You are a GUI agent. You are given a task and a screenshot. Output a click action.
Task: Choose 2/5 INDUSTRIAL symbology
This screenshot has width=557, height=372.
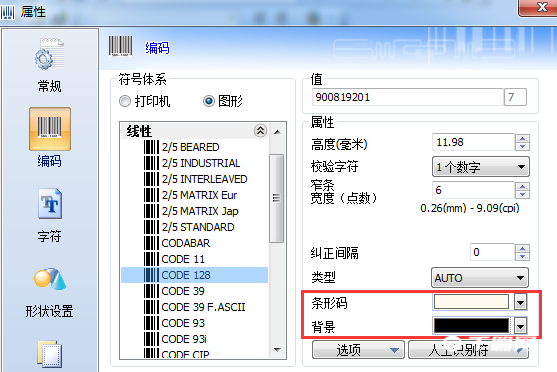[201, 163]
